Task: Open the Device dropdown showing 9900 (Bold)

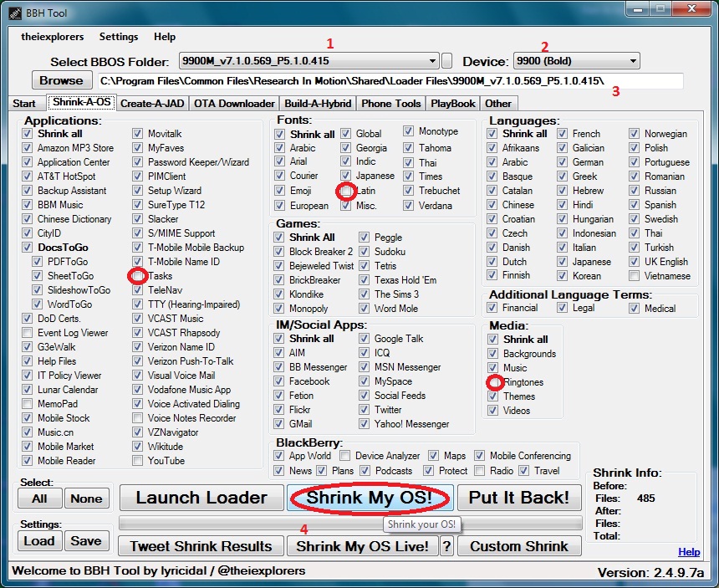Action: coord(576,61)
